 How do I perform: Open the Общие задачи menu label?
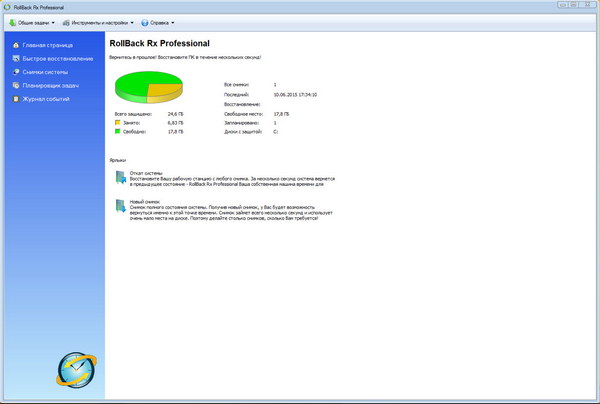(x=33, y=21)
